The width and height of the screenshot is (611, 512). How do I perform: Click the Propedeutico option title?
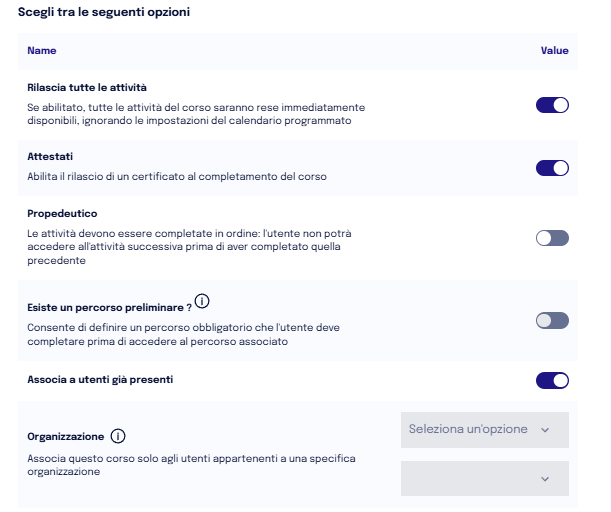62,214
